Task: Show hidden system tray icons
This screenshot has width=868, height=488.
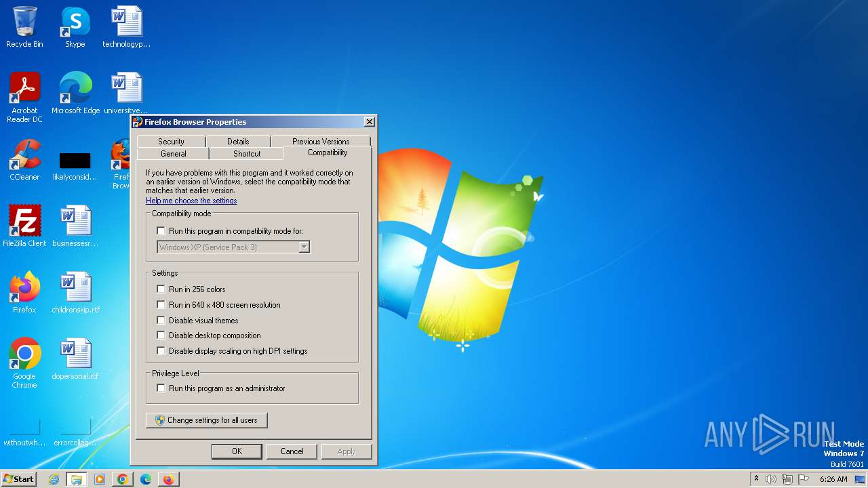Action: 756,479
